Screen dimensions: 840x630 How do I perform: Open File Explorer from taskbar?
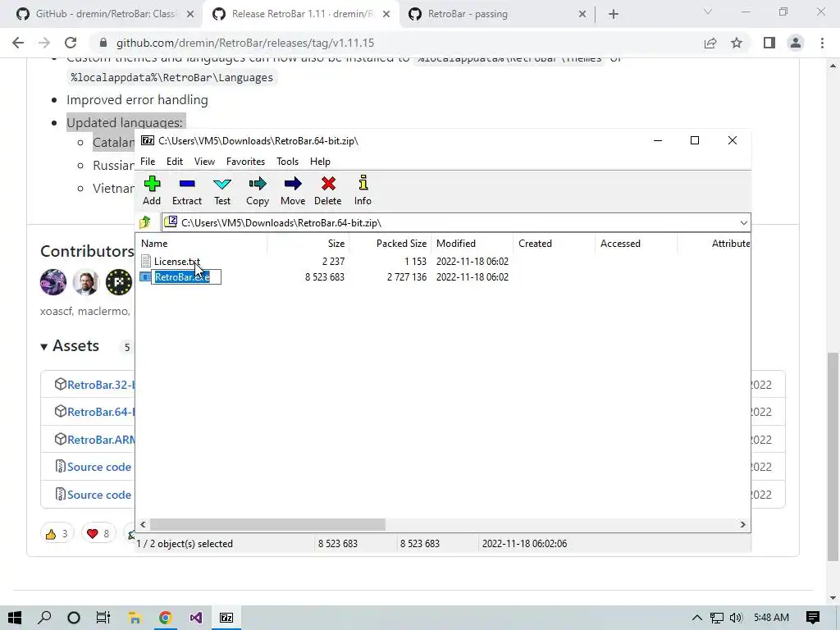click(x=135, y=618)
